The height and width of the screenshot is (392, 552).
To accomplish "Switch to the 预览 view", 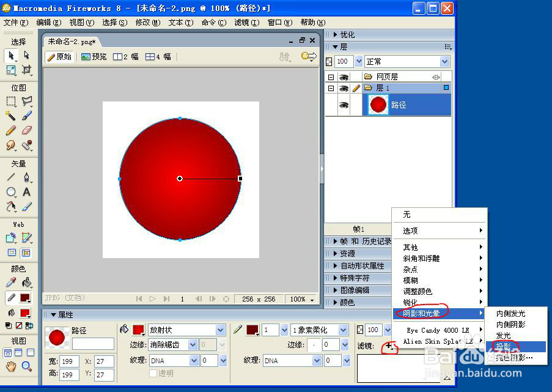I will [94, 57].
